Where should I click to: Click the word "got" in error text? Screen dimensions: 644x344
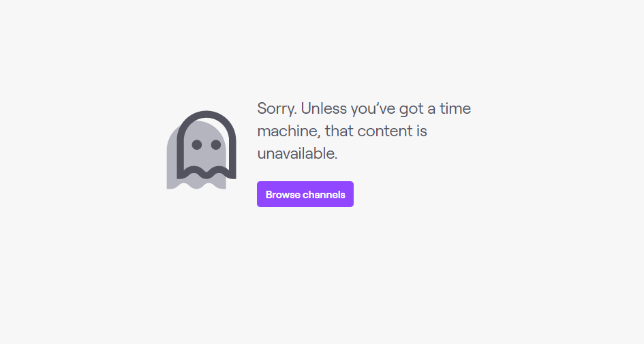tap(412, 110)
